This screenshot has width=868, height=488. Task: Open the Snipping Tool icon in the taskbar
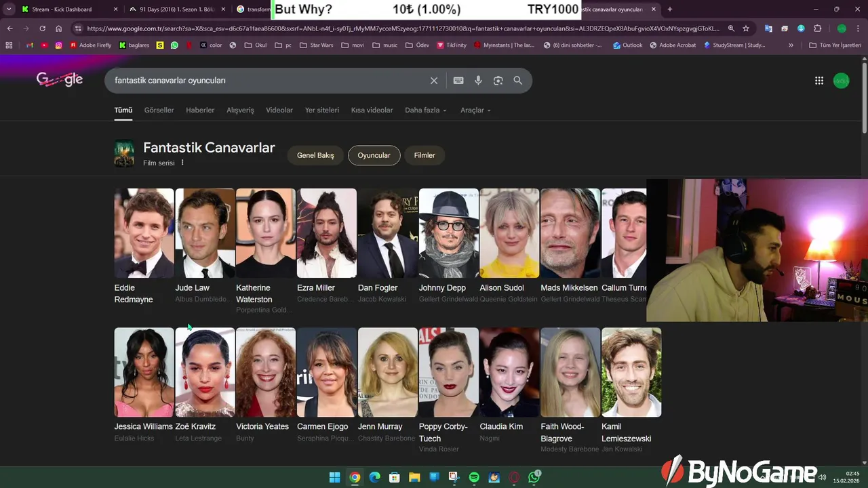454,477
